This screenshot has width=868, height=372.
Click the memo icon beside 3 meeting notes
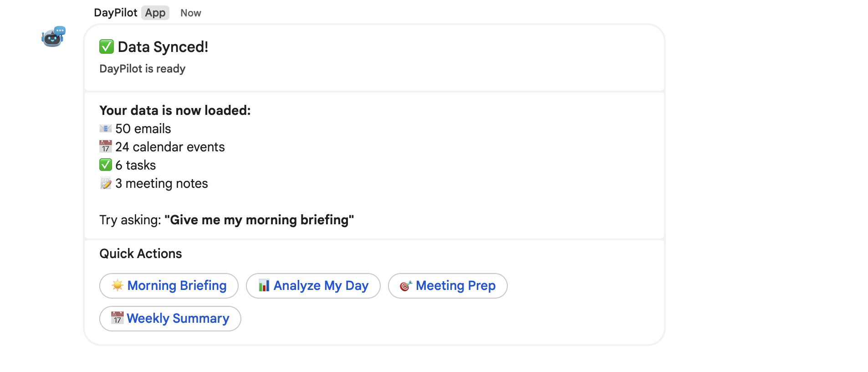(106, 183)
